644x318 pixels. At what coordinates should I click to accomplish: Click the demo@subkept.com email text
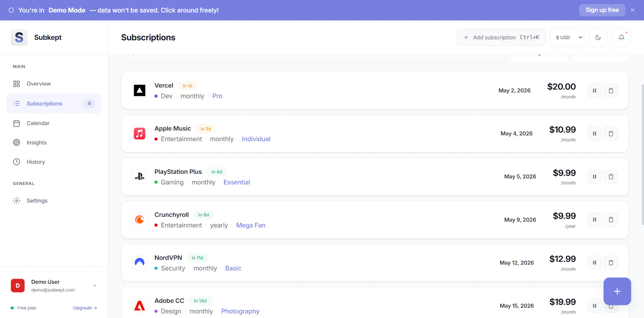click(x=53, y=290)
